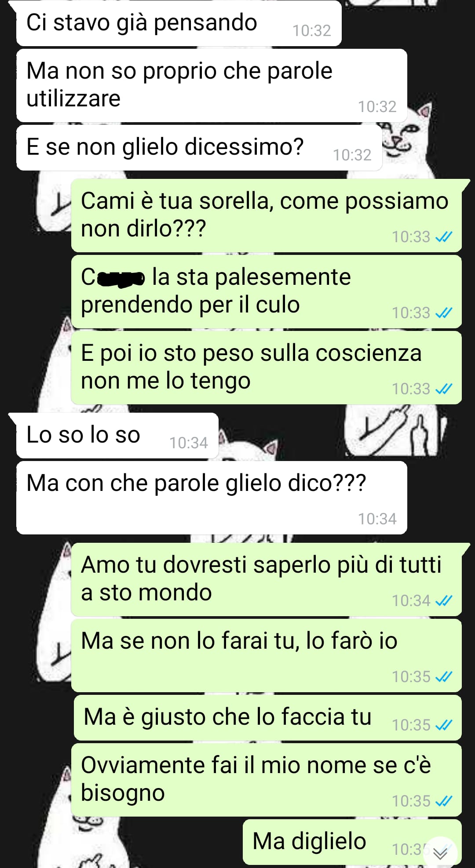
Task: Tap message 'Ma con che parole glielo dico???'
Action: coord(212,498)
